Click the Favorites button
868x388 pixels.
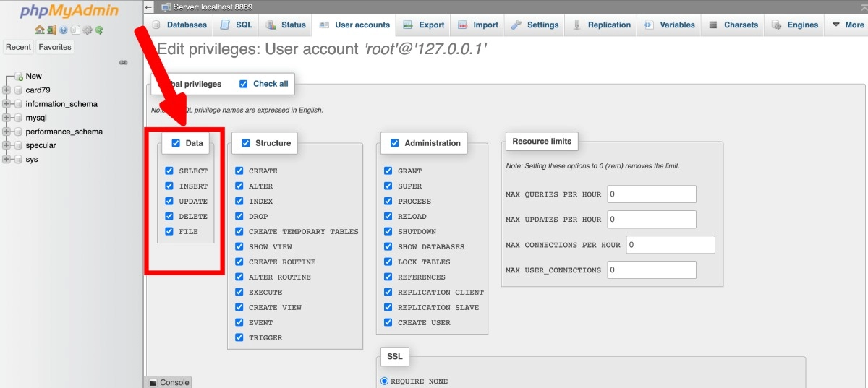coord(55,47)
